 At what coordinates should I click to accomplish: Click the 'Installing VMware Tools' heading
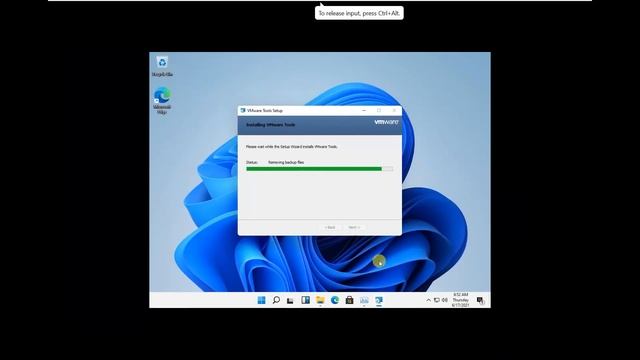pos(271,125)
